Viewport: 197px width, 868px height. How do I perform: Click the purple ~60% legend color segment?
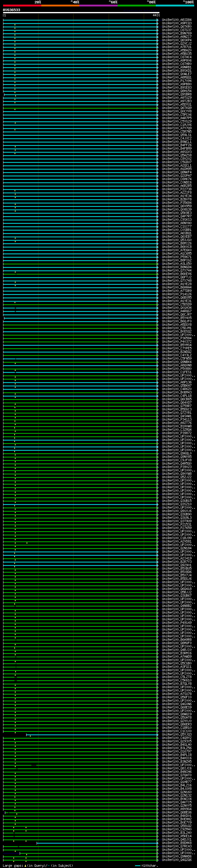tap(98, 6)
